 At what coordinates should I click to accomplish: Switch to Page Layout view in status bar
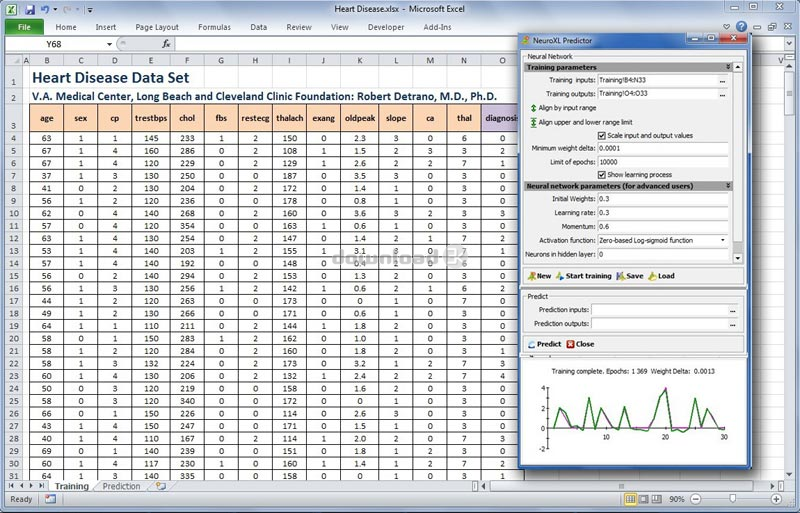coord(643,499)
